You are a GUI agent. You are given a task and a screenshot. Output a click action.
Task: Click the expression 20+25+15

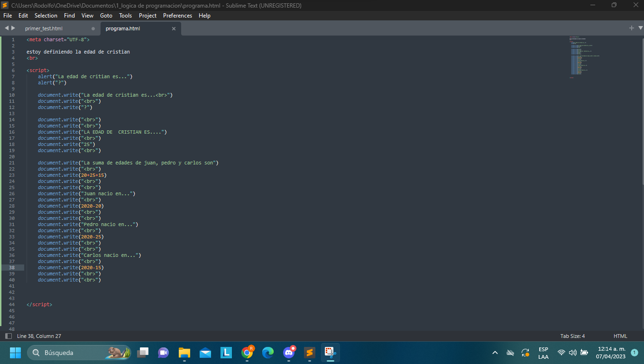[92, 175]
